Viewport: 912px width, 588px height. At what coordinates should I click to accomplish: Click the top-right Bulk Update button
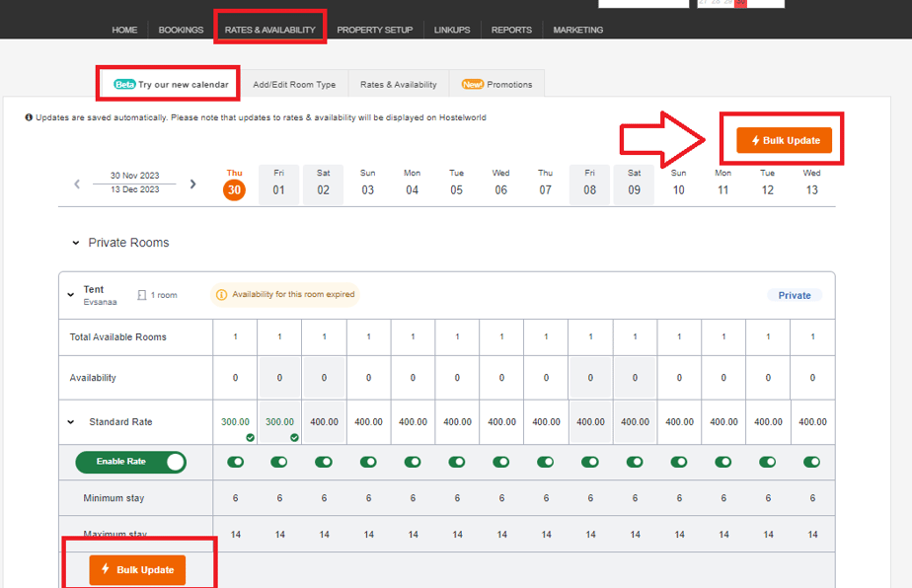click(x=784, y=141)
